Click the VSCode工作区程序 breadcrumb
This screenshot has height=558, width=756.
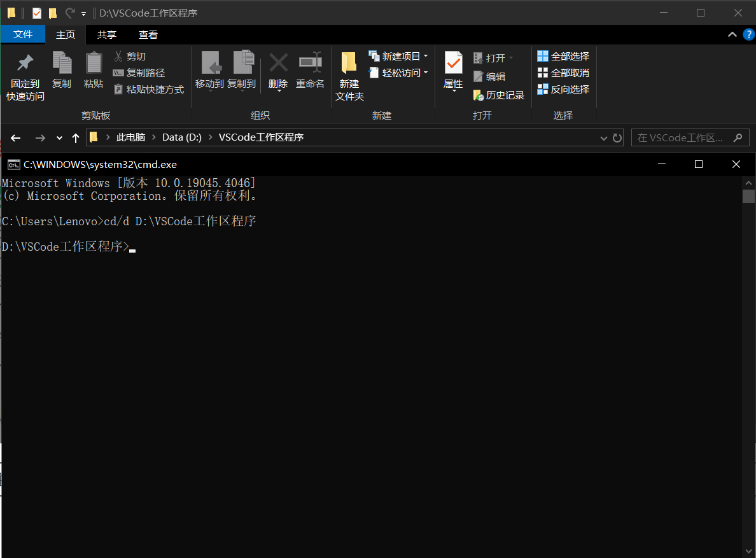261,137
